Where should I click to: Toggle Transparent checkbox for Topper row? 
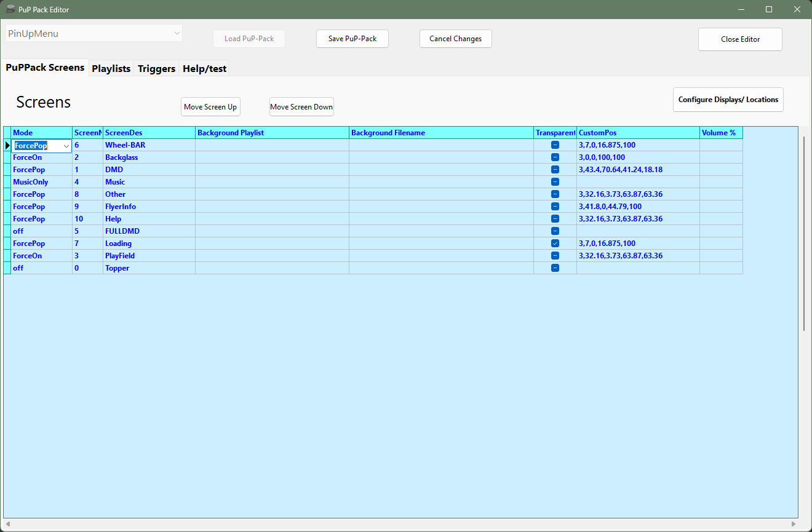pyautogui.click(x=555, y=268)
